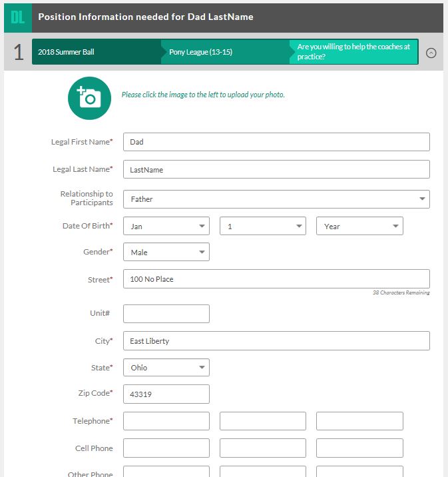Click the City field containing East Liberty
Viewport: 448px width, 477px height.
pos(276,340)
